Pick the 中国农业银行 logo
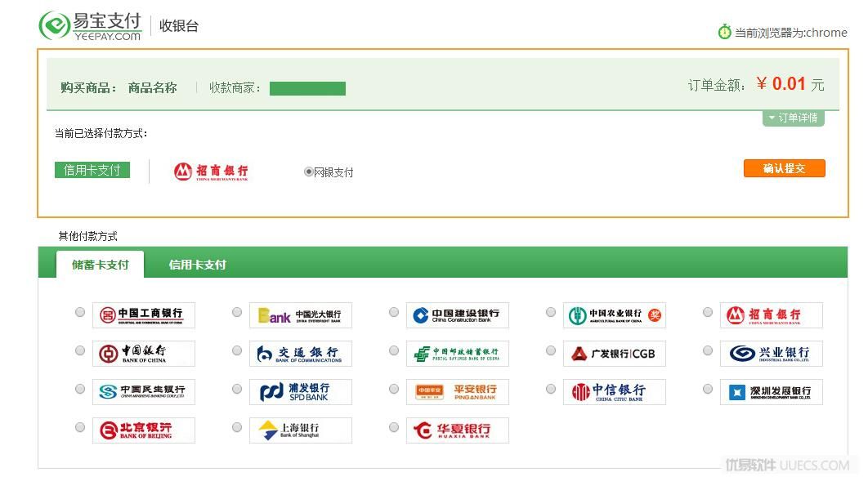Viewport: 868px width, 486px height. click(615, 315)
